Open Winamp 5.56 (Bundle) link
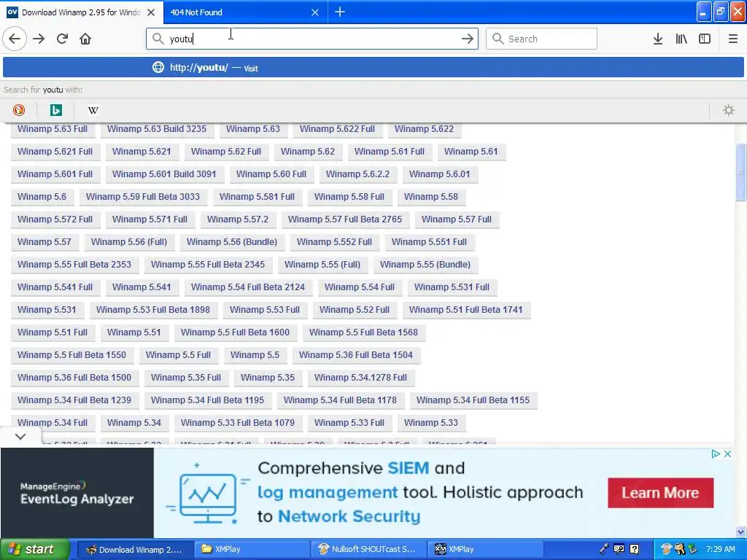The image size is (747, 560). [x=232, y=242]
